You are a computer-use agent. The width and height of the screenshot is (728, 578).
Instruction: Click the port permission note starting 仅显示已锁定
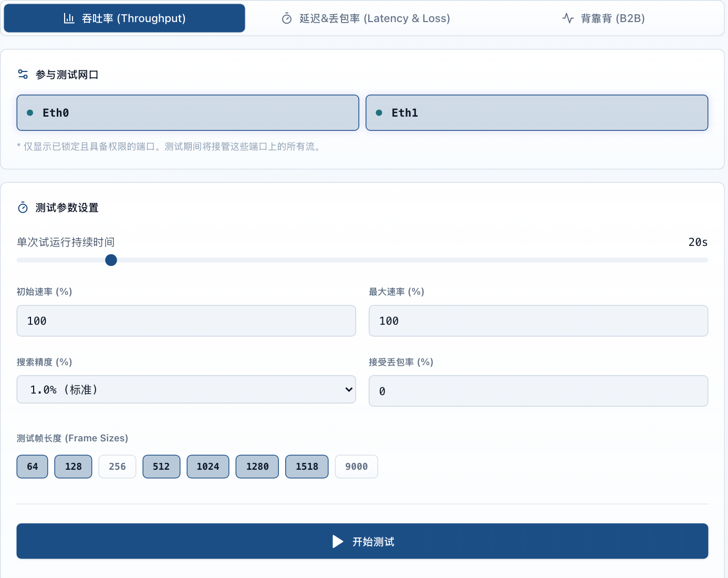(x=169, y=147)
